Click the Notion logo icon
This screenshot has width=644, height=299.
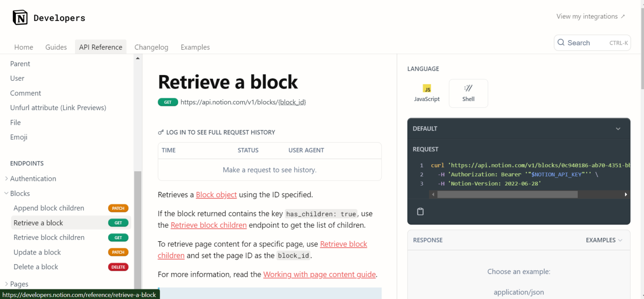[x=20, y=18]
